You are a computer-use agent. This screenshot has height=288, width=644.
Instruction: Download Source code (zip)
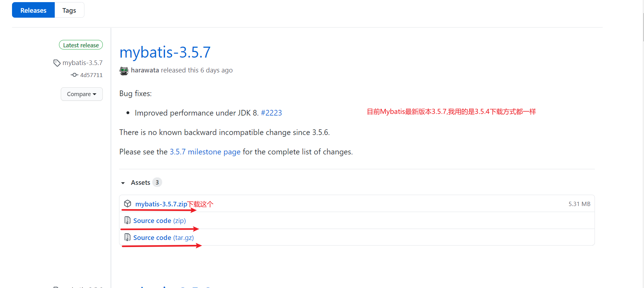[x=160, y=221]
